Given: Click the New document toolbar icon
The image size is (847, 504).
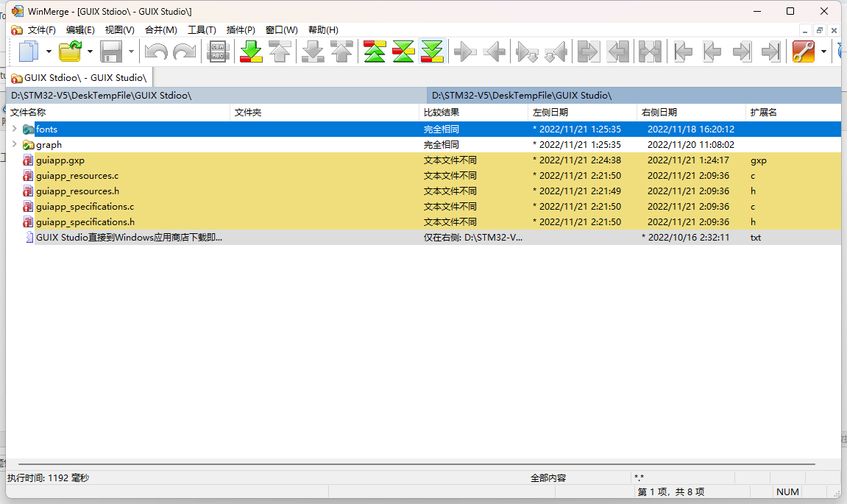Looking at the screenshot, I should coord(29,52).
